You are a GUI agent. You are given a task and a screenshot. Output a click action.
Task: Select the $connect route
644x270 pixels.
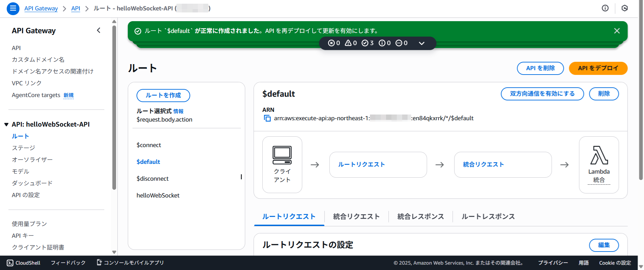pyautogui.click(x=149, y=145)
